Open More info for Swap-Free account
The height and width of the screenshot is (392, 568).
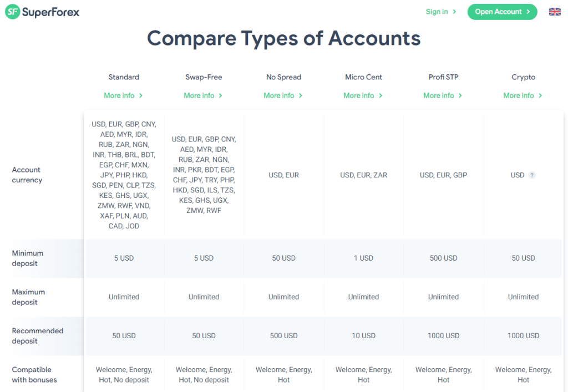coord(203,95)
